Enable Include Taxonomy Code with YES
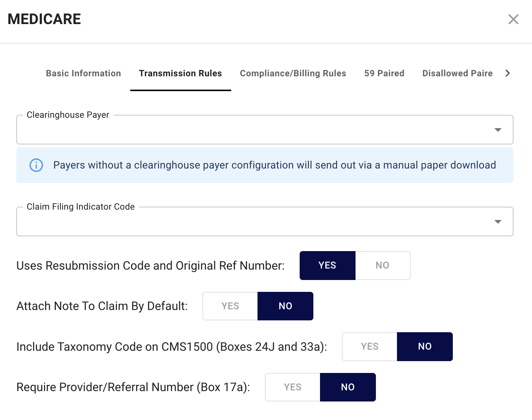 click(370, 347)
